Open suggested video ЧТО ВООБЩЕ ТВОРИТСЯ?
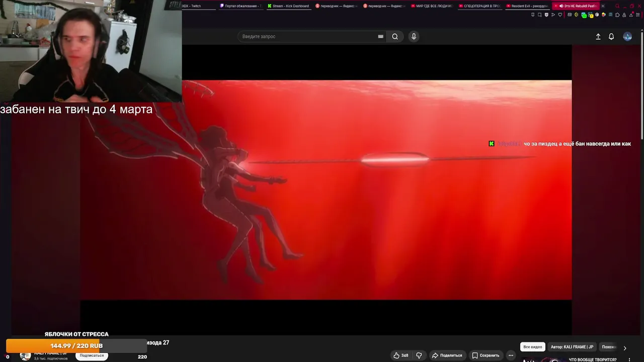The width and height of the screenshot is (644, 362). (593, 359)
